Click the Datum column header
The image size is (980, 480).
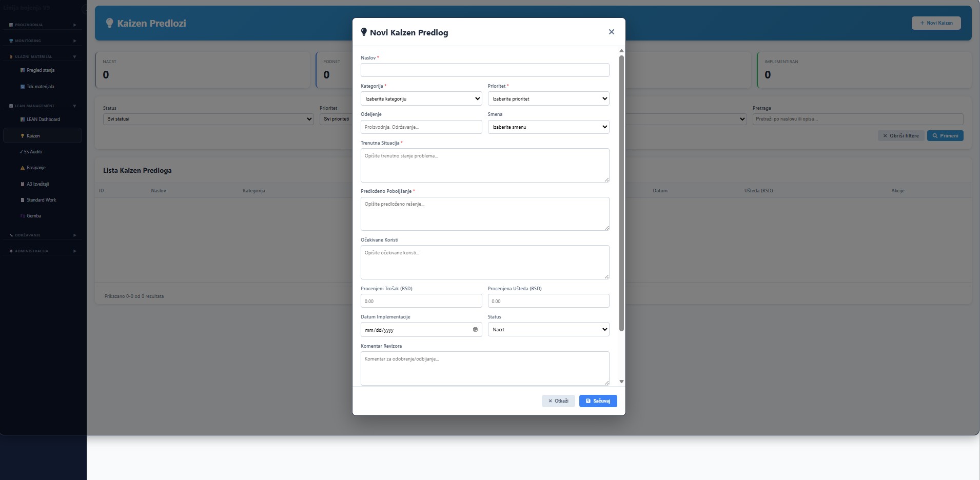(660, 191)
